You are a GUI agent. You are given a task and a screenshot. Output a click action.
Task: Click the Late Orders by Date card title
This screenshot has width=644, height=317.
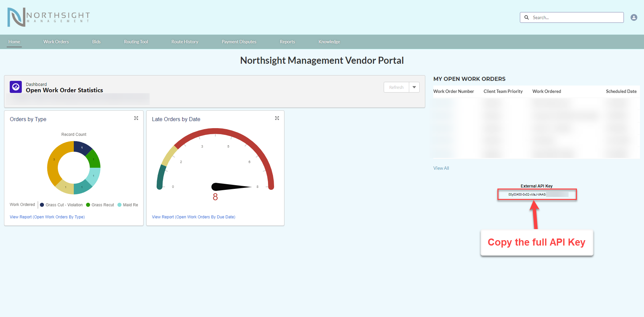(176, 119)
